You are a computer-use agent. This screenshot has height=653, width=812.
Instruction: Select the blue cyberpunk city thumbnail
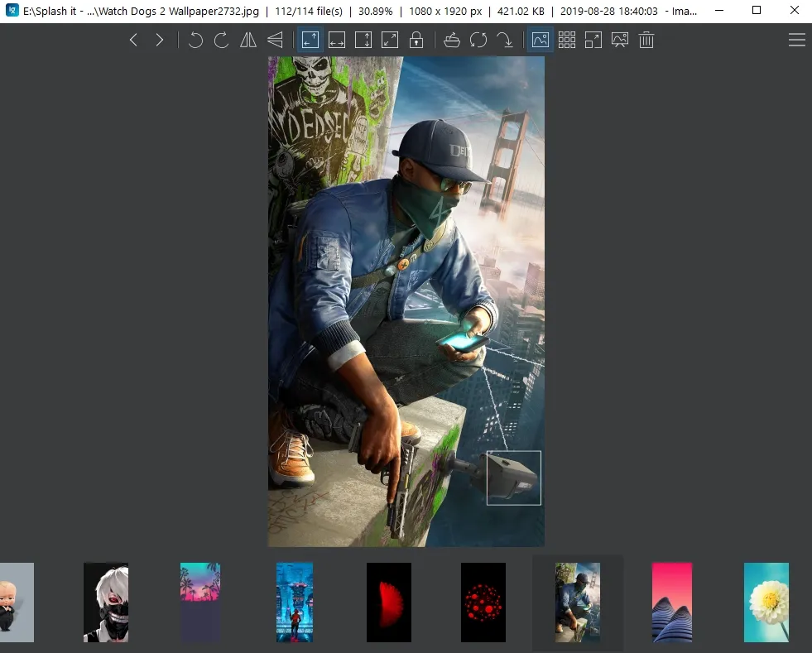pos(295,603)
